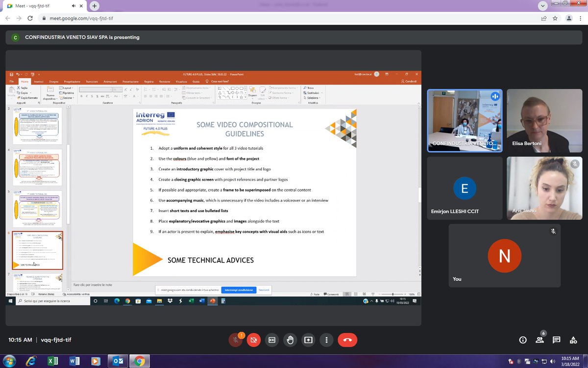Viewport: 588px width, 368px height.
Task: Click the PowerPoint zoom slider
Action: click(x=392, y=294)
